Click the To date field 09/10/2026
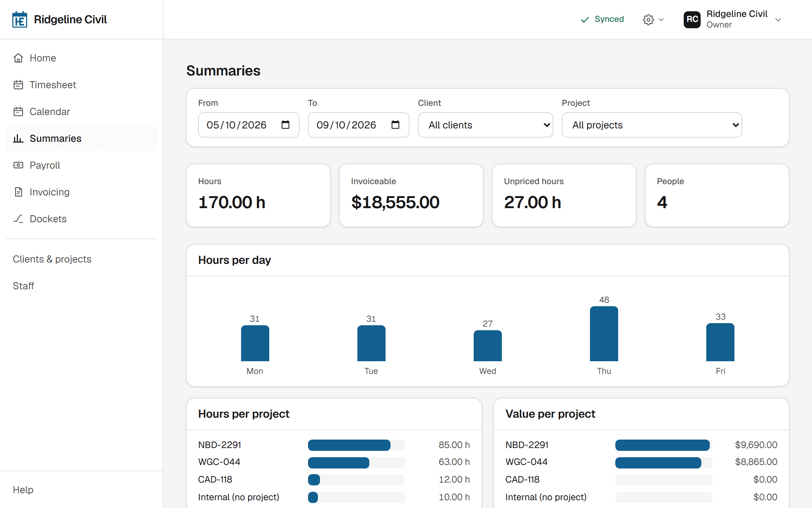 [358, 125]
